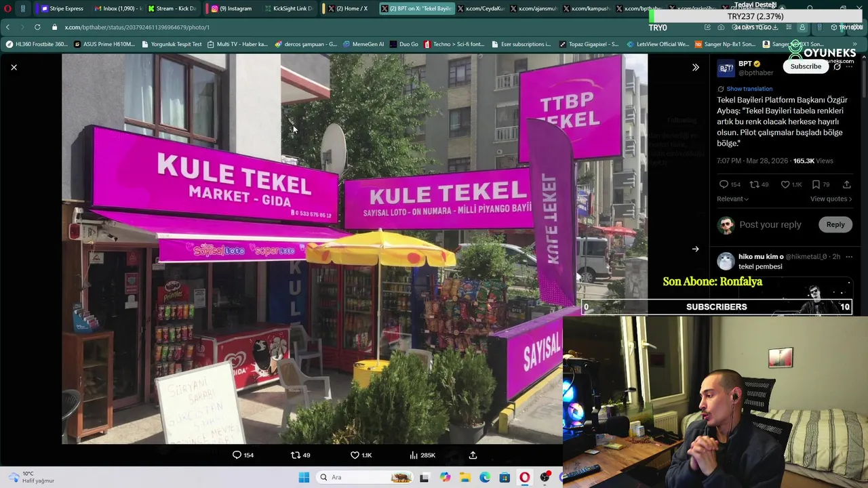The height and width of the screenshot is (488, 868).
Task: Switch to the (9) Instagram tab
Action: [x=231, y=8]
